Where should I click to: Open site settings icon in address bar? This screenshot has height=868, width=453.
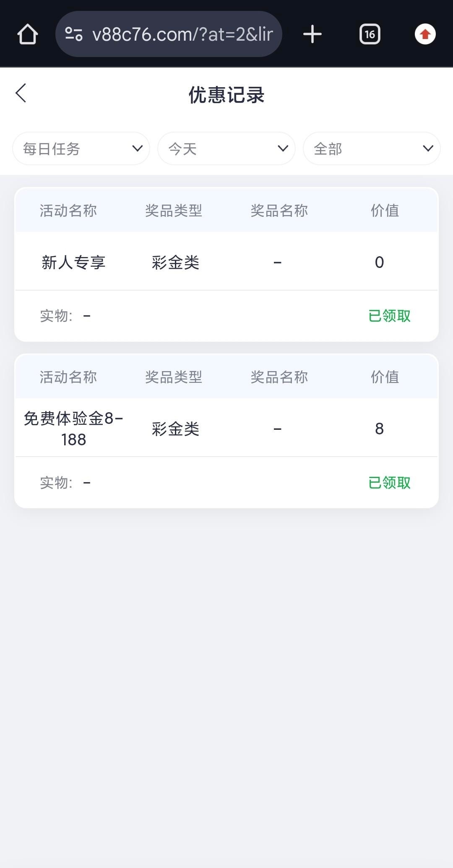point(74,34)
